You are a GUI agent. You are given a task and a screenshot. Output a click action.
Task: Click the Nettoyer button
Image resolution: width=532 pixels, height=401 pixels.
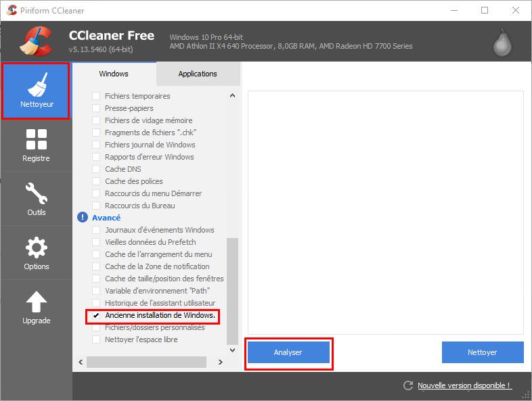483,352
